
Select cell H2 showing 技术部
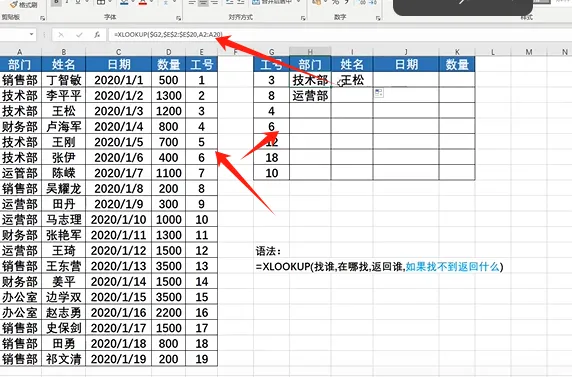[x=310, y=80]
